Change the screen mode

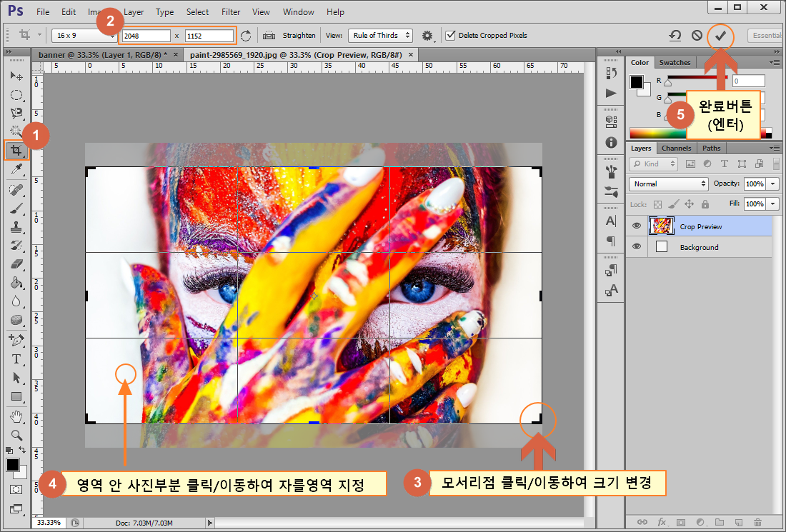(16, 509)
